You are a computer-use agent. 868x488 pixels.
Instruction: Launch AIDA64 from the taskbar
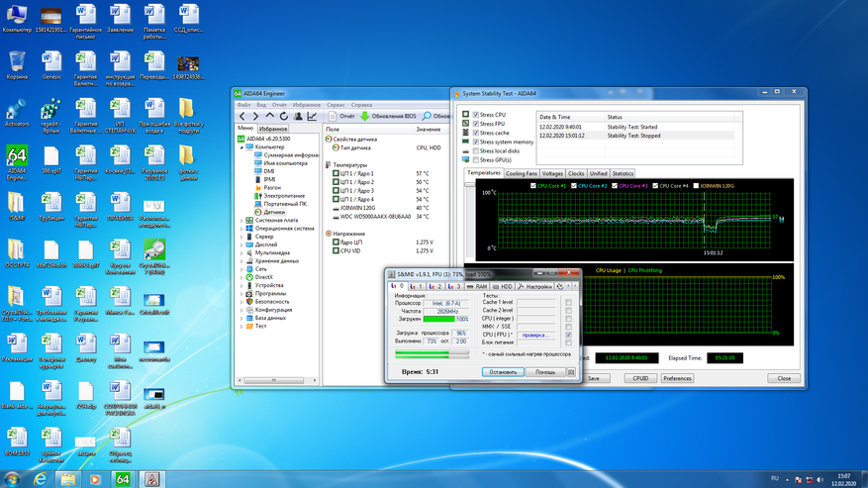[123, 478]
